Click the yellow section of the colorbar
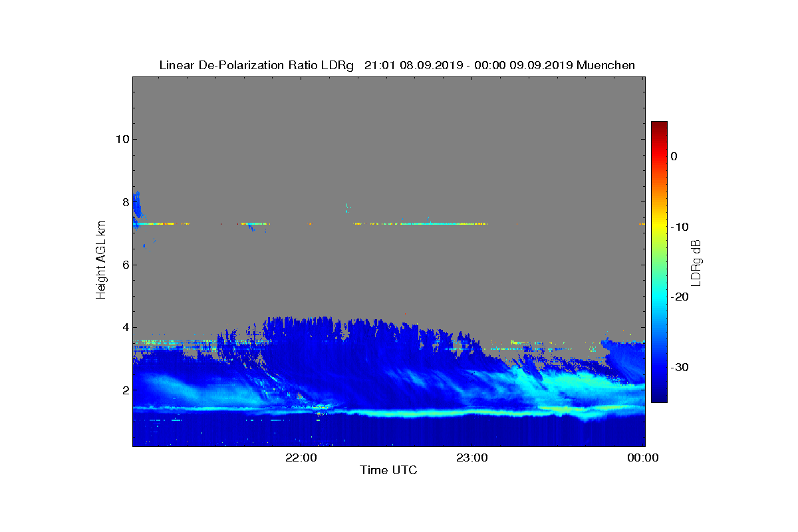 (659, 226)
